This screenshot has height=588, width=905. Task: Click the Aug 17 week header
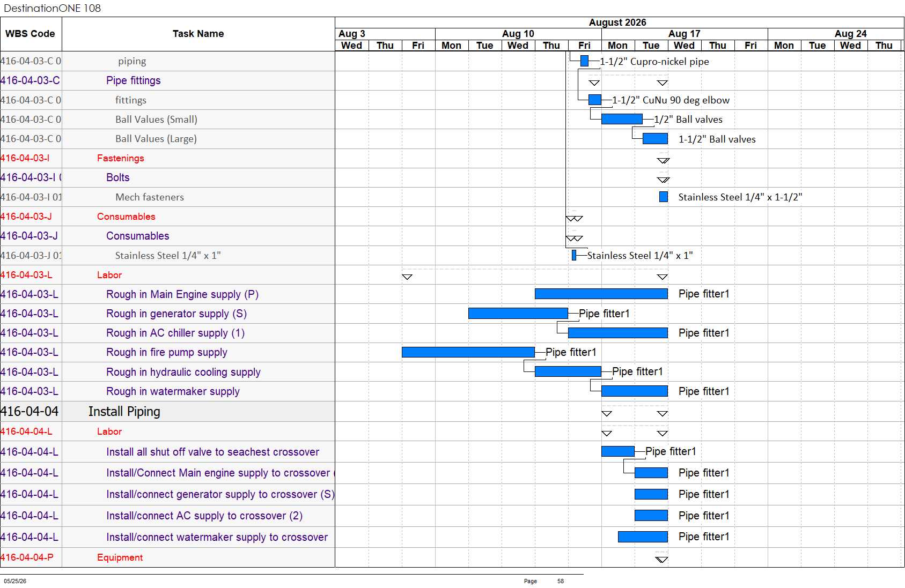685,34
